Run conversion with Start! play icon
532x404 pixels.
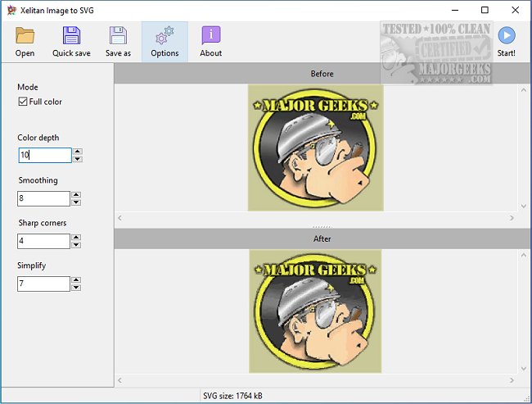point(506,35)
